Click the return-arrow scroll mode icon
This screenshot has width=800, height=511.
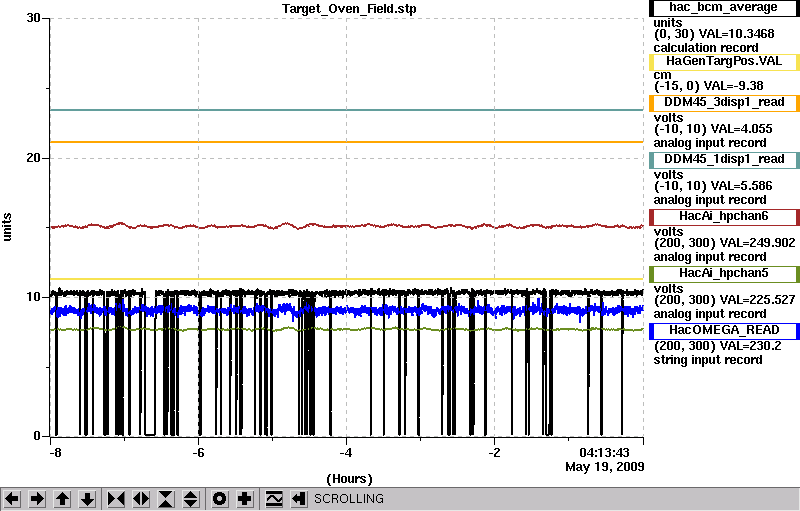coord(298,498)
